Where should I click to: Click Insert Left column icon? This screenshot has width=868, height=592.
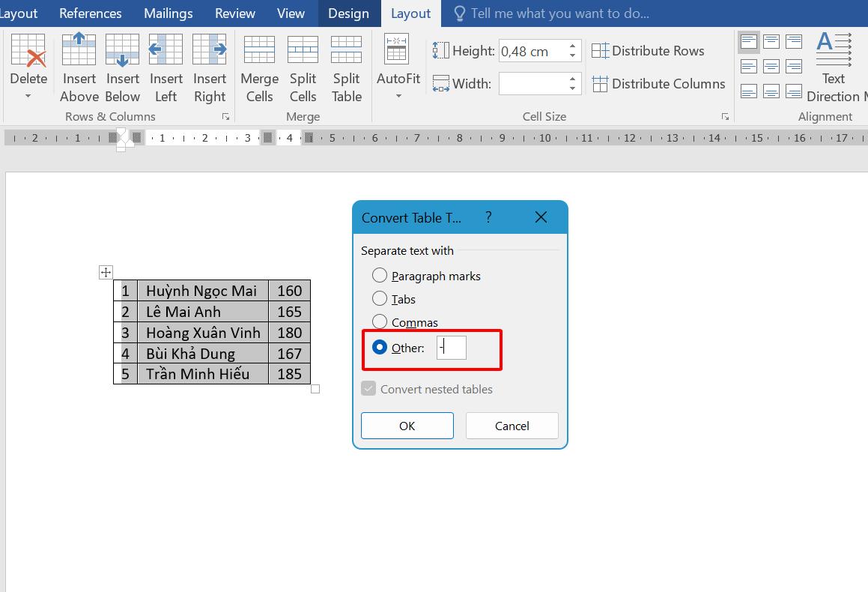166,49
